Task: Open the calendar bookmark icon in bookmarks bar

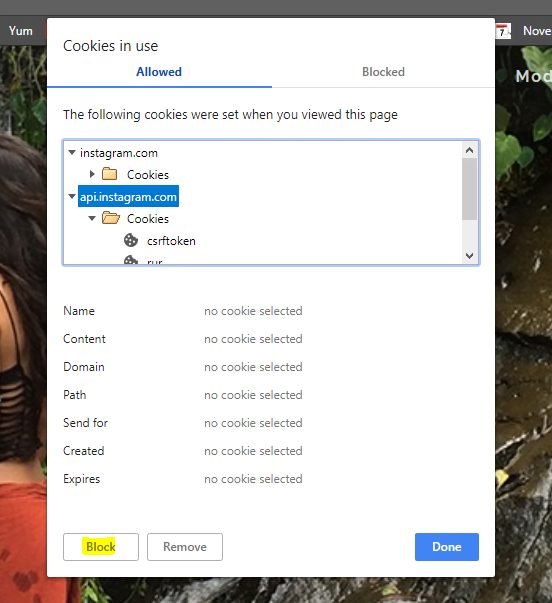Action: point(503,31)
